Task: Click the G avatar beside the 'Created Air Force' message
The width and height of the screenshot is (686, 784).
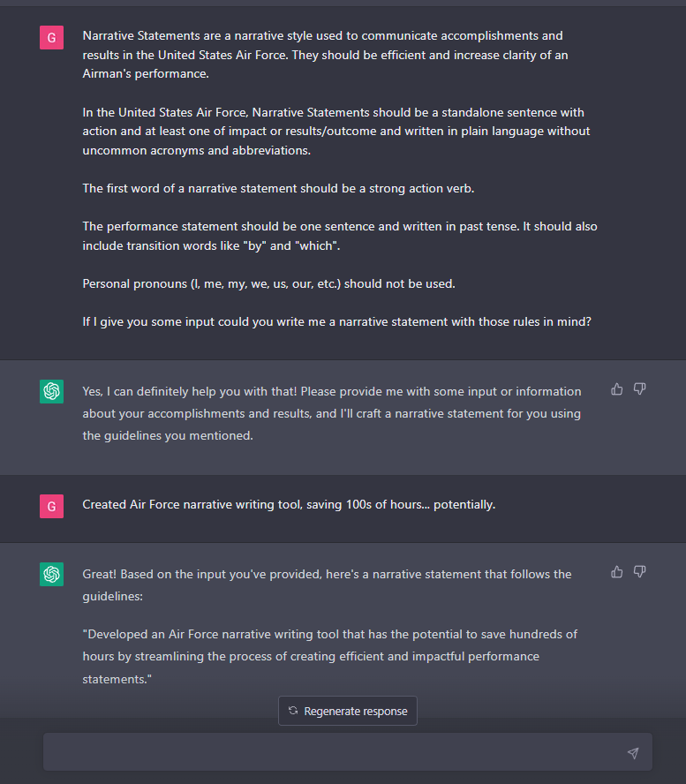Action: click(51, 506)
